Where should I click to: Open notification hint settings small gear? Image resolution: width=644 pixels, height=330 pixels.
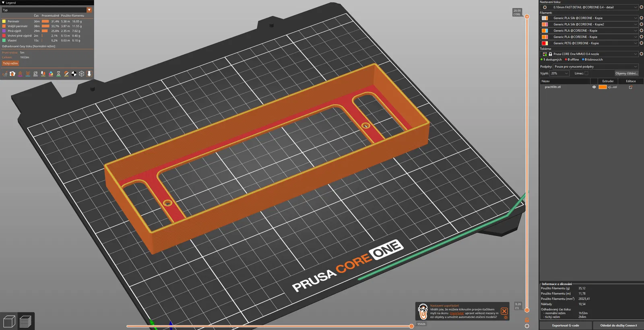tap(506, 318)
